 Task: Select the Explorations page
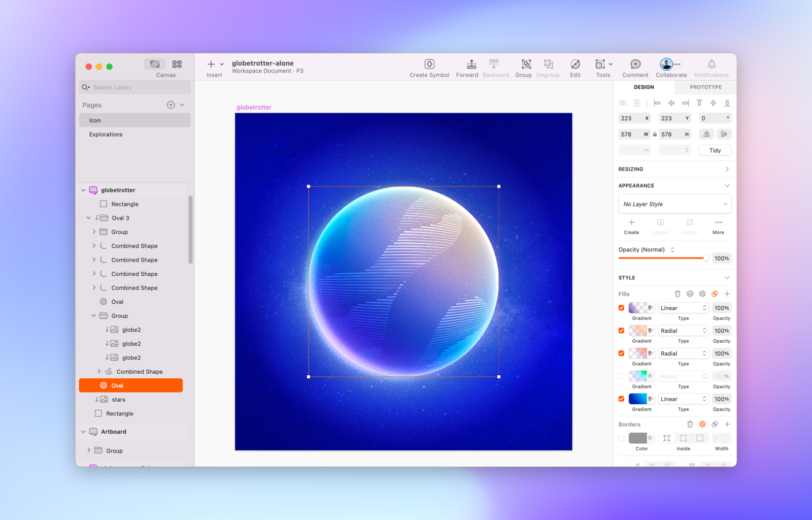coord(106,134)
